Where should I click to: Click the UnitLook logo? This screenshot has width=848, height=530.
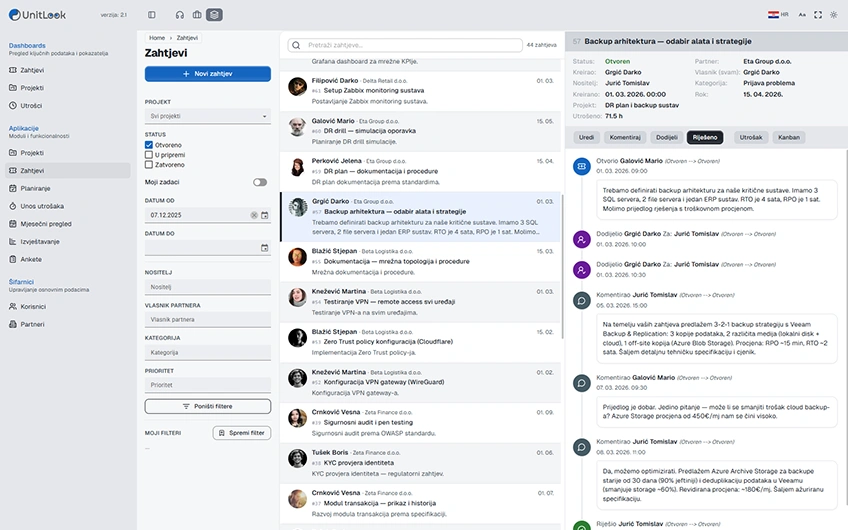37,15
